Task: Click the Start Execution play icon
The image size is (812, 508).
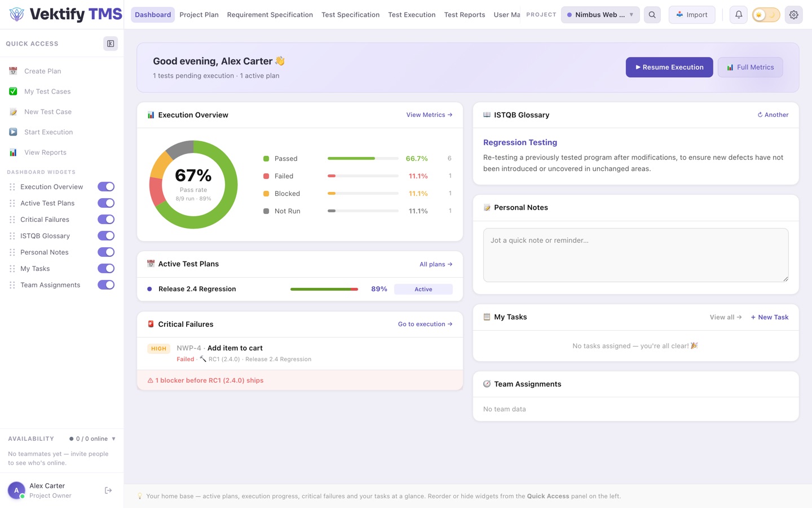Action: 13,132
